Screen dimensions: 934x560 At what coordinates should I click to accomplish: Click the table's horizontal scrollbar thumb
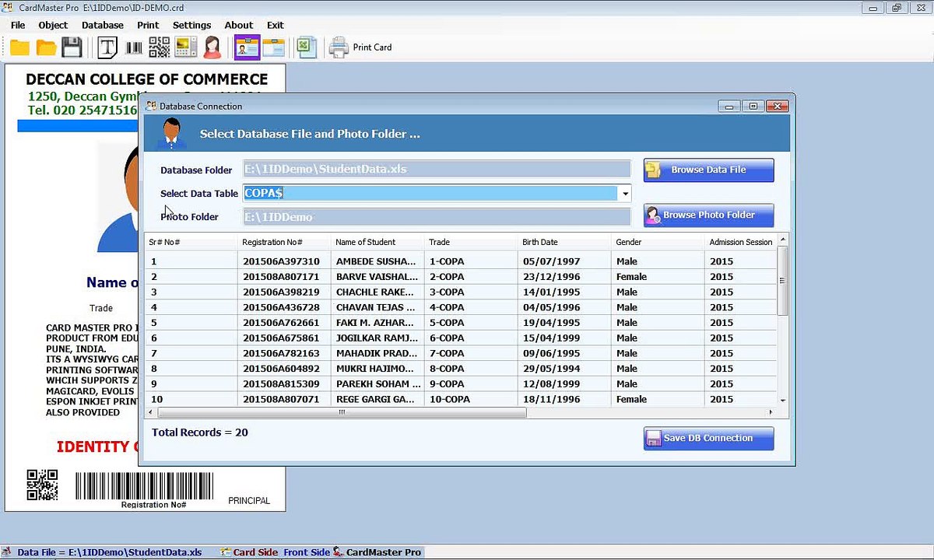click(341, 412)
